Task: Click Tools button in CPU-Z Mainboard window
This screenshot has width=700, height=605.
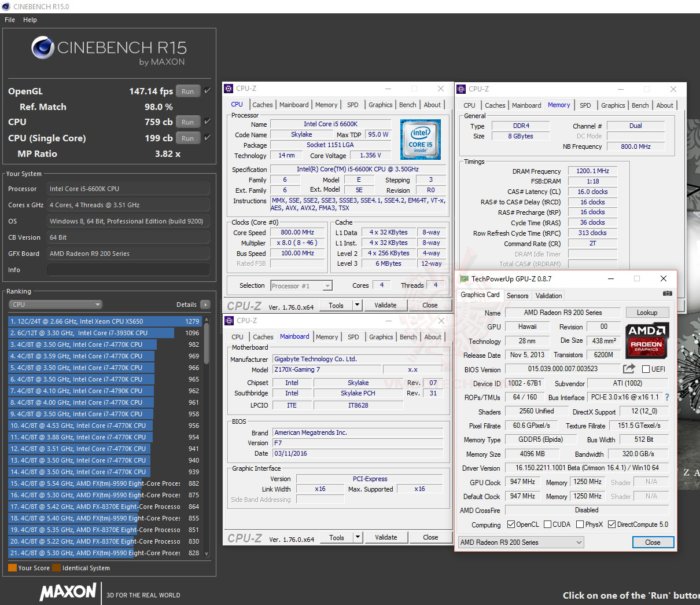Action: pos(337,537)
